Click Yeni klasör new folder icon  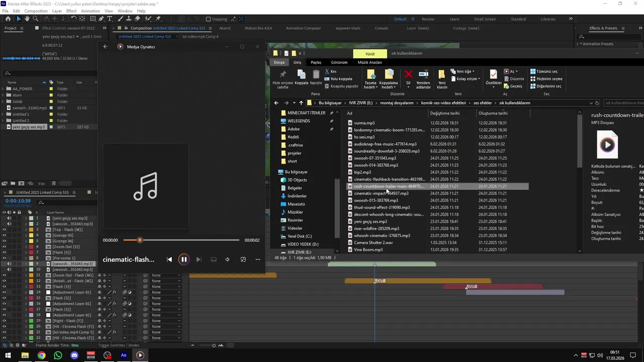click(442, 74)
